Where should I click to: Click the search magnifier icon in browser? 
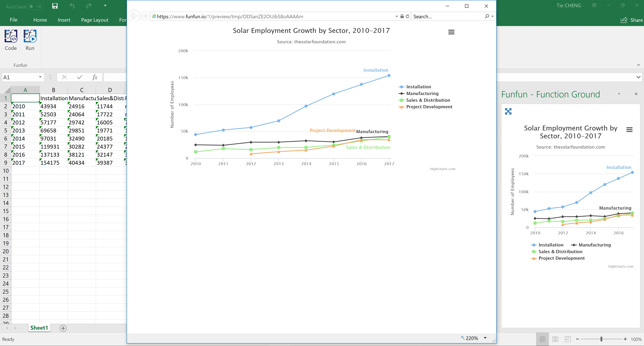click(487, 16)
